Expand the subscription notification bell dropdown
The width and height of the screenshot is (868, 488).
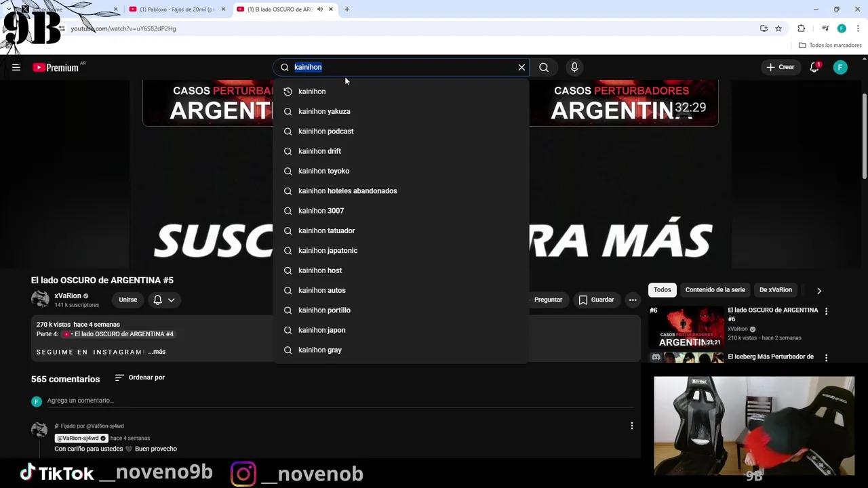click(164, 300)
